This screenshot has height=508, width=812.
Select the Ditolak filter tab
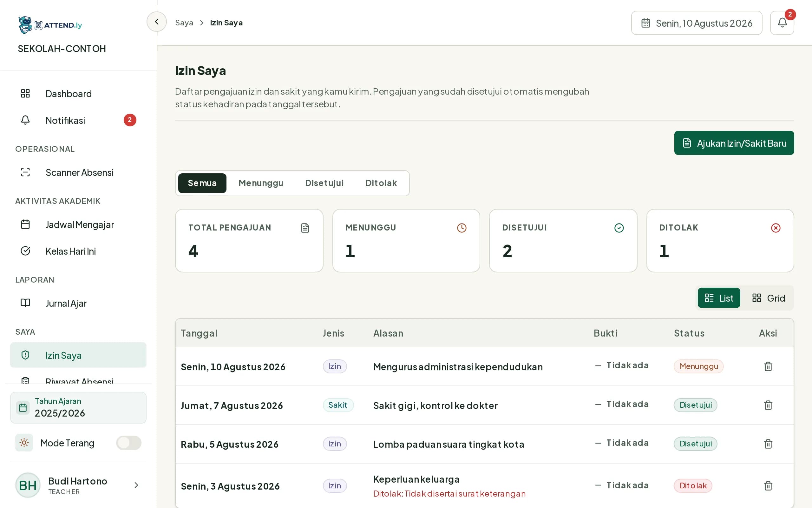click(x=381, y=183)
